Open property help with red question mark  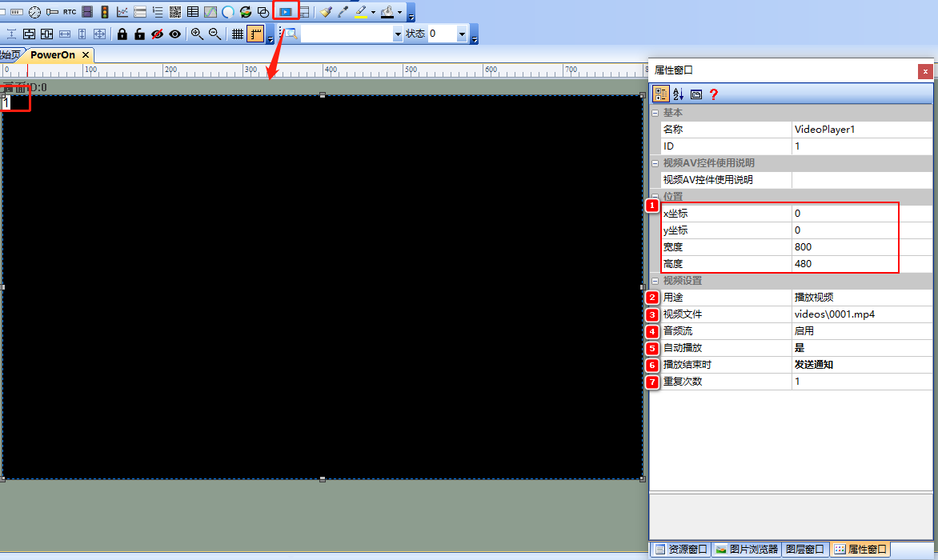(714, 94)
